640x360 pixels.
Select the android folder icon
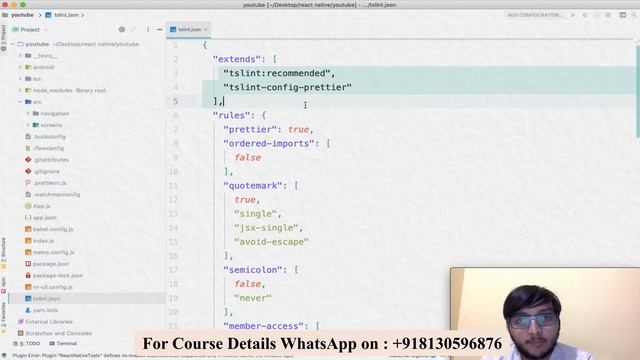28,67
